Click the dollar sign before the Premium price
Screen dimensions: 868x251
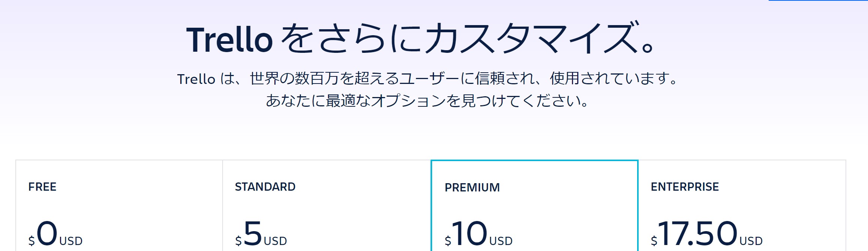pos(448,241)
